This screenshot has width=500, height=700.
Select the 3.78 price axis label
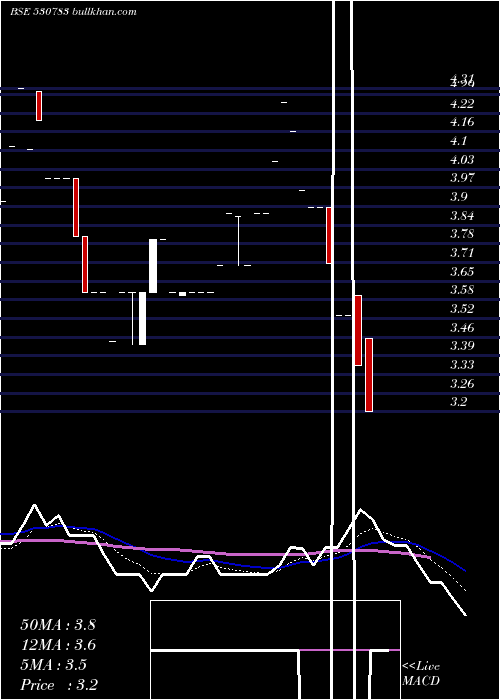tap(462, 234)
